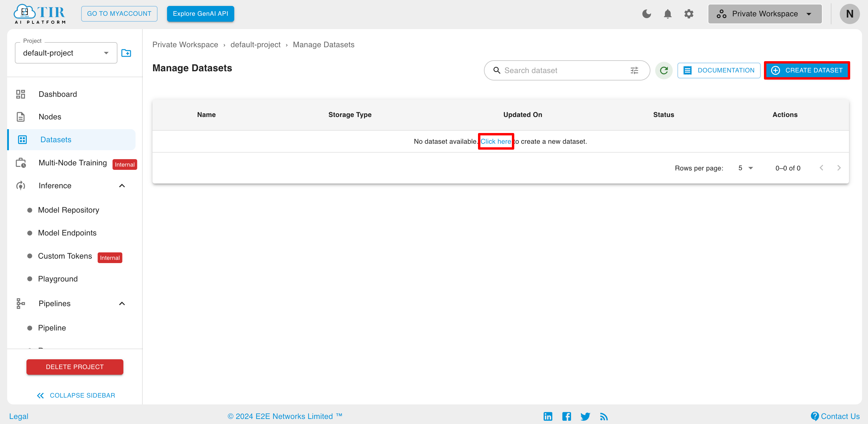The height and width of the screenshot is (424, 868).
Task: Click GO TO MYACCOUNT button
Action: (119, 14)
